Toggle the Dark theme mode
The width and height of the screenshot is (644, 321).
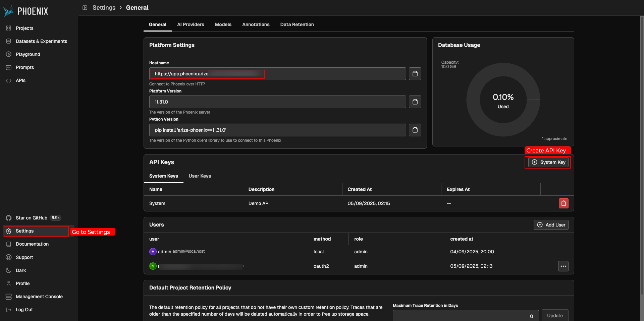coord(21,270)
